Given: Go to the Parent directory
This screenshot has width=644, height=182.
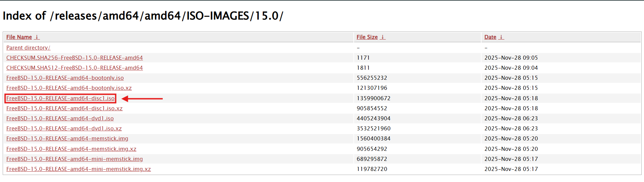Looking at the screenshot, I should pos(28,48).
